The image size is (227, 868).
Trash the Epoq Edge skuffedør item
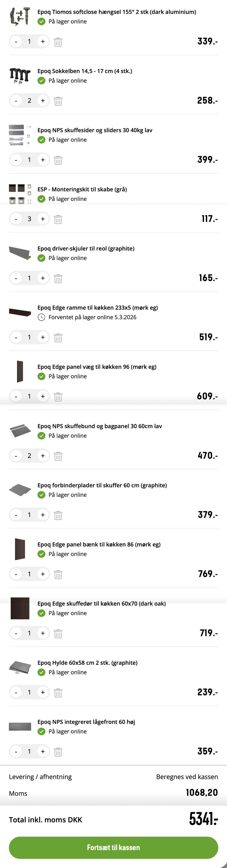58,633
